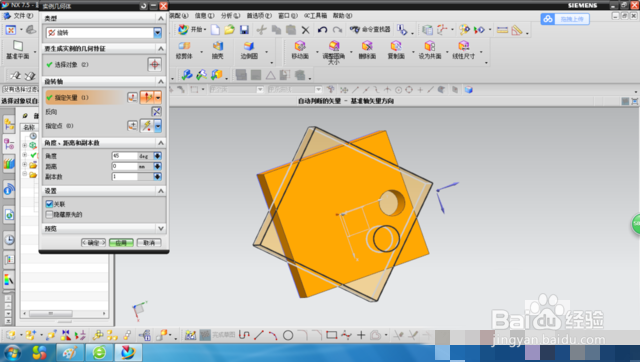Open the 距离 distance value dropdown arrow

tap(157, 166)
